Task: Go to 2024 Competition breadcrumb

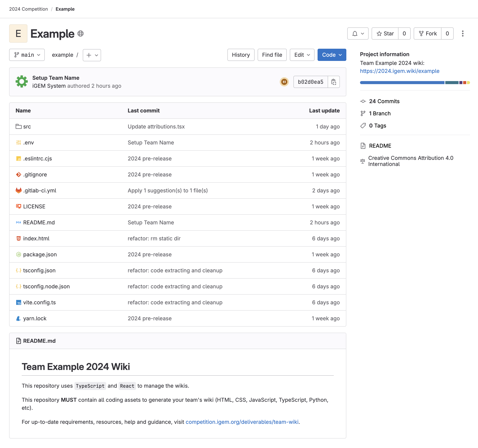Action: (x=28, y=9)
